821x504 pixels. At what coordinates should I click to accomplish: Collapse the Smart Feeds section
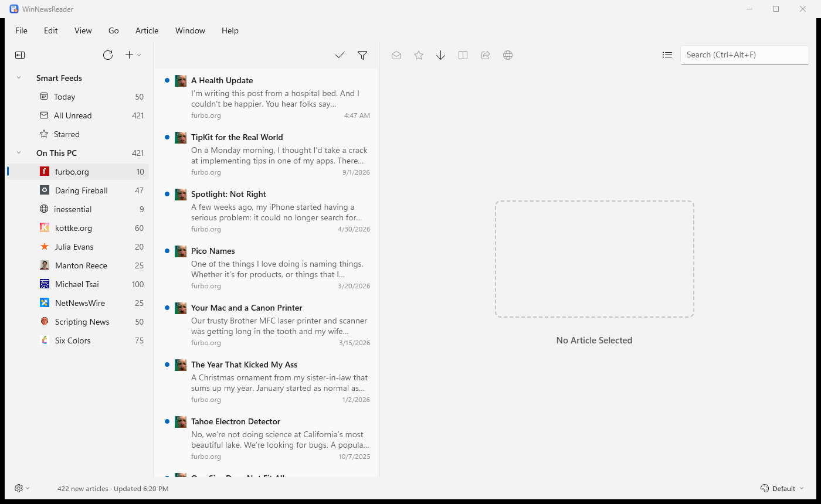[19, 78]
